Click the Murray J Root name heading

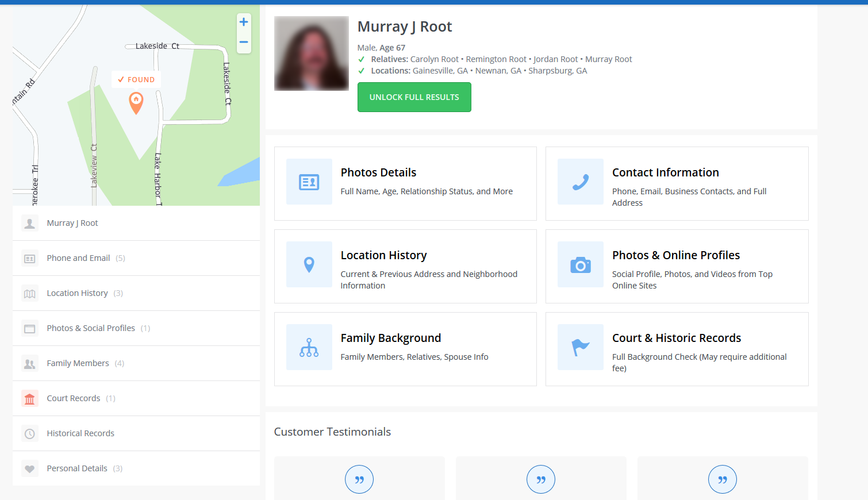pyautogui.click(x=405, y=26)
